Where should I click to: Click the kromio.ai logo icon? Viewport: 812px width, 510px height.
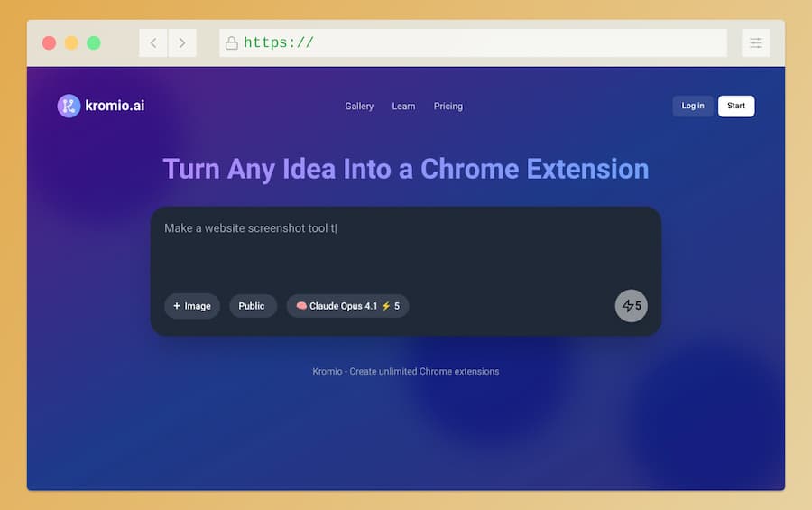[69, 106]
